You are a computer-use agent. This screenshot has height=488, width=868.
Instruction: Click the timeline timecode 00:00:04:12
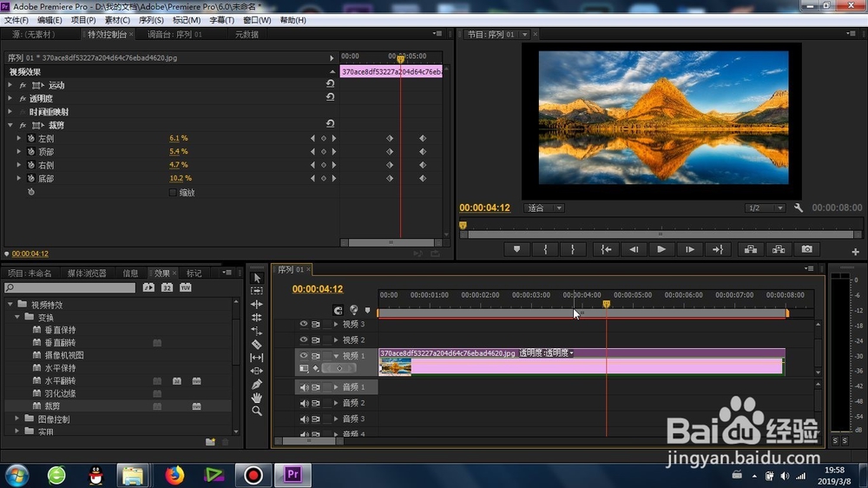click(x=317, y=289)
